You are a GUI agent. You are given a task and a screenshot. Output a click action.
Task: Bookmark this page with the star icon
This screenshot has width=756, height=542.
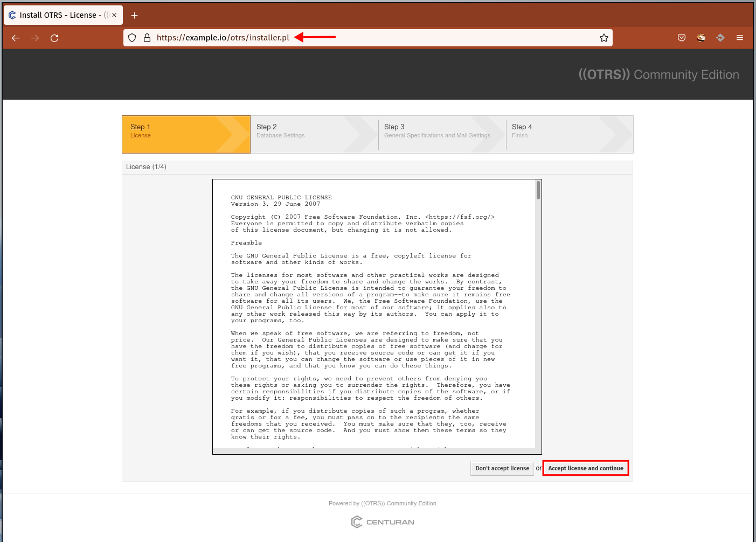click(x=604, y=38)
